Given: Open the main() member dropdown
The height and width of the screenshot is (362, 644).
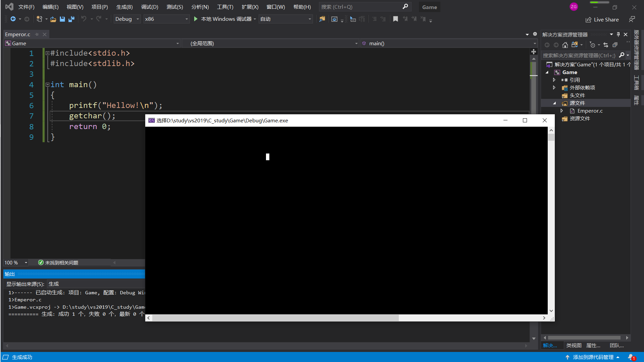Looking at the screenshot, I should 449,44.
